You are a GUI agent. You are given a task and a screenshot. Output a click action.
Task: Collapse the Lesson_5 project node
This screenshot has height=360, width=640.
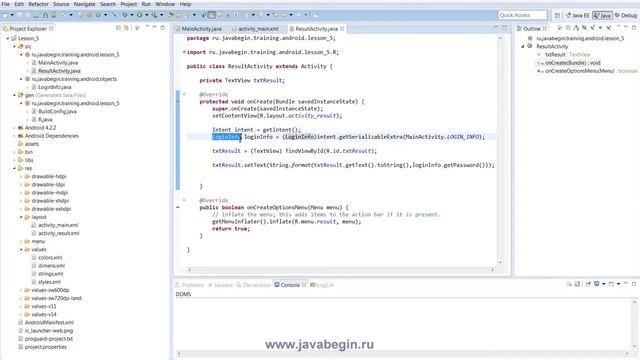(8, 38)
